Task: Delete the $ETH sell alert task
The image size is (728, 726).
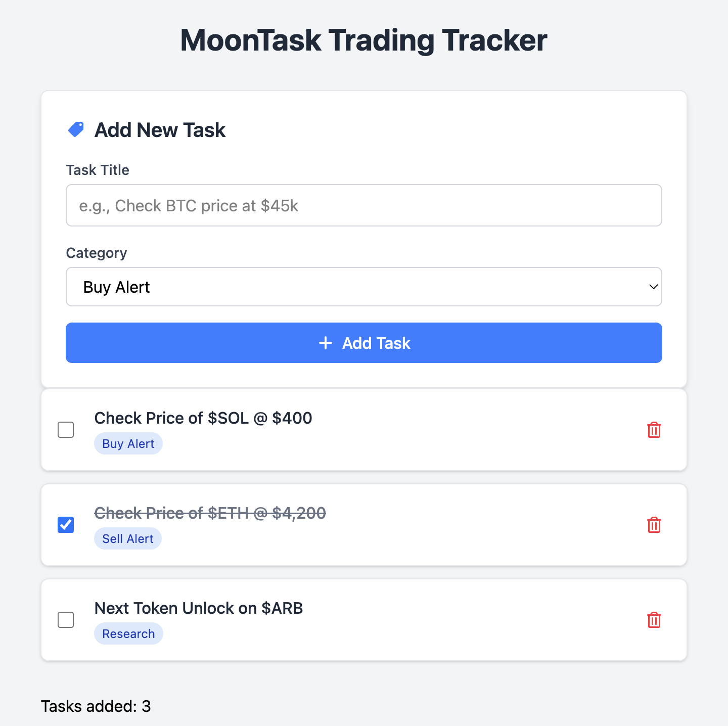Action: 654,525
